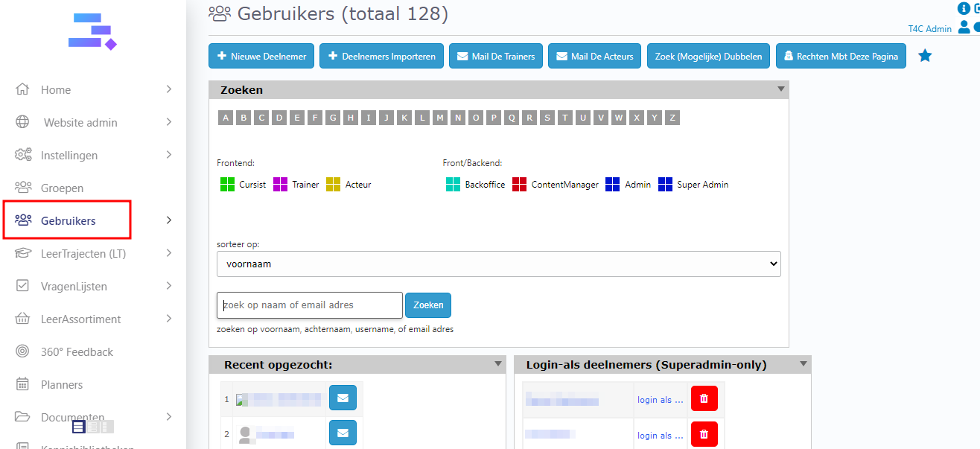
Task: Click mail icon for second recent user
Action: pyautogui.click(x=343, y=433)
